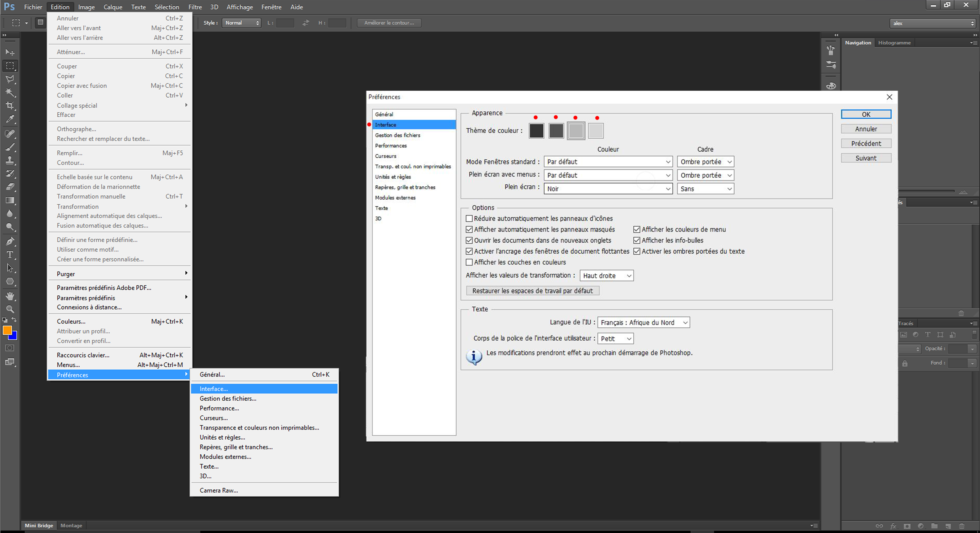Select the Eyedropper tool
The width and height of the screenshot is (980, 533).
(10, 119)
